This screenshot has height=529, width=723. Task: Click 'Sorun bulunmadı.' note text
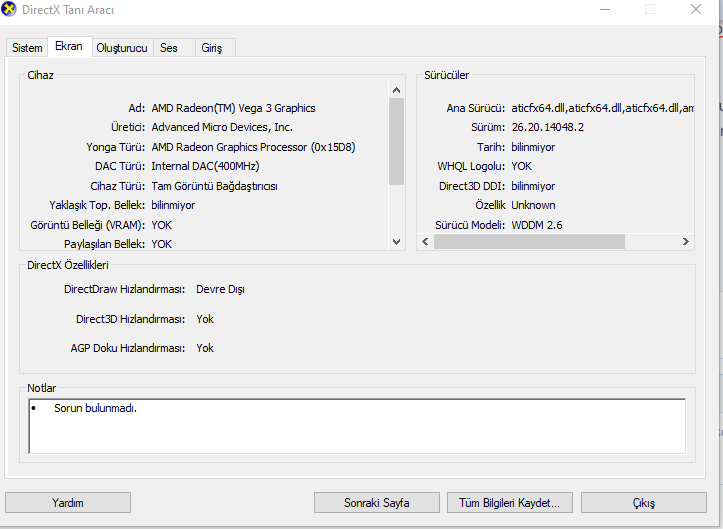[x=95, y=408]
